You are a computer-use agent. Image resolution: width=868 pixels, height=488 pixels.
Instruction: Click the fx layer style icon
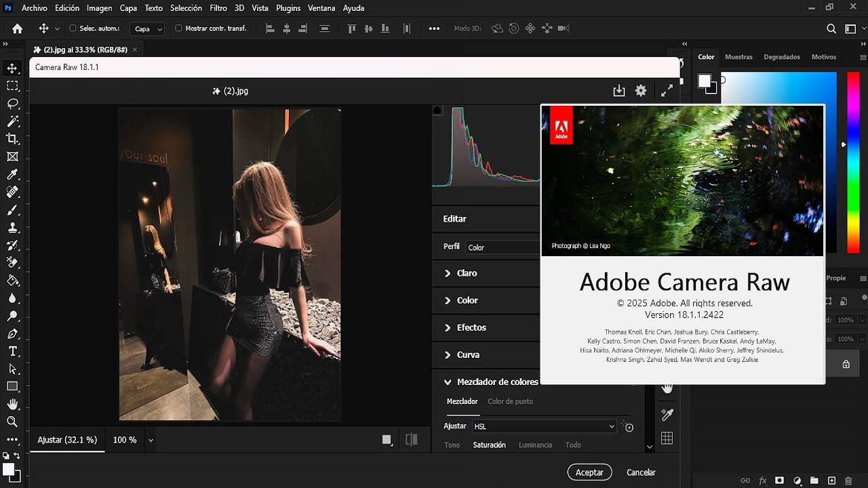[x=763, y=481]
